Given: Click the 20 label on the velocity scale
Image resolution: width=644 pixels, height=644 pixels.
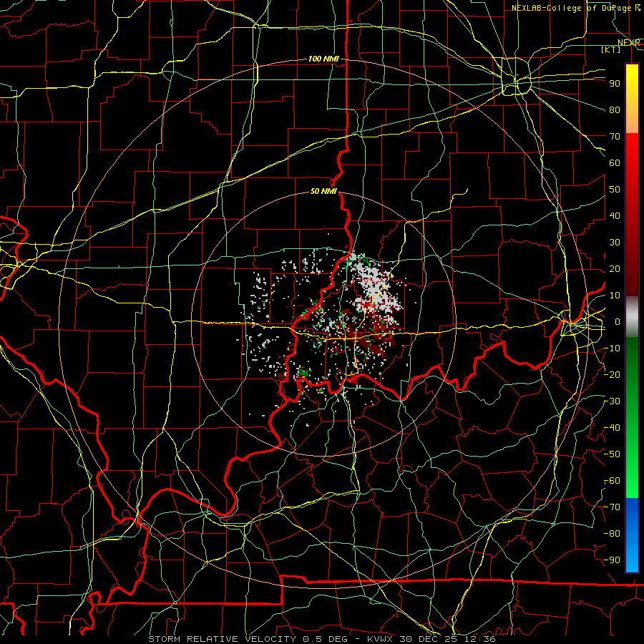Looking at the screenshot, I should pos(615,269).
